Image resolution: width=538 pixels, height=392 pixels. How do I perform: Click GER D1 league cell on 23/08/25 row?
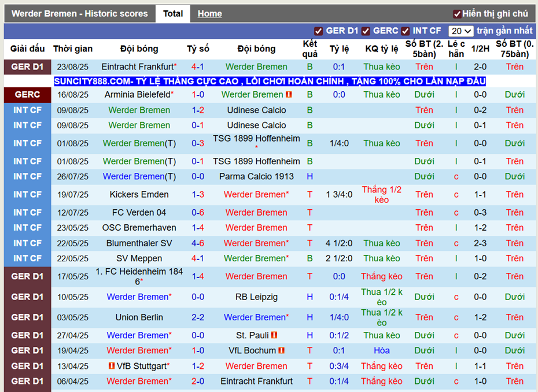click(27, 67)
